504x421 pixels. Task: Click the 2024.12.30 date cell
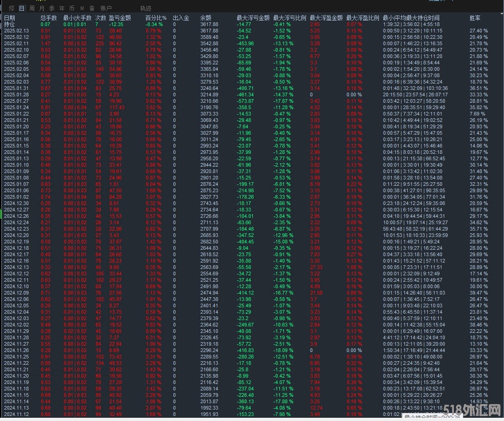pos(16,204)
